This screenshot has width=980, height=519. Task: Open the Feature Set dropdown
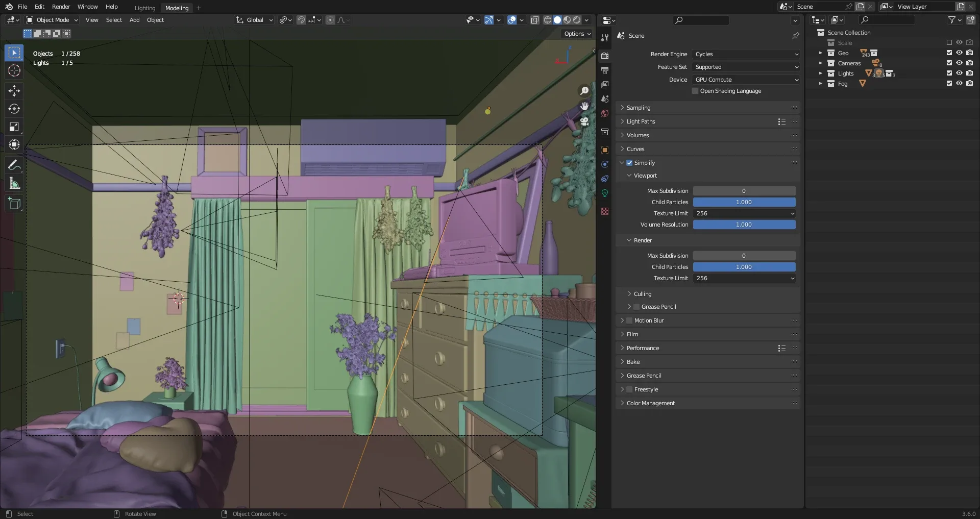click(746, 67)
